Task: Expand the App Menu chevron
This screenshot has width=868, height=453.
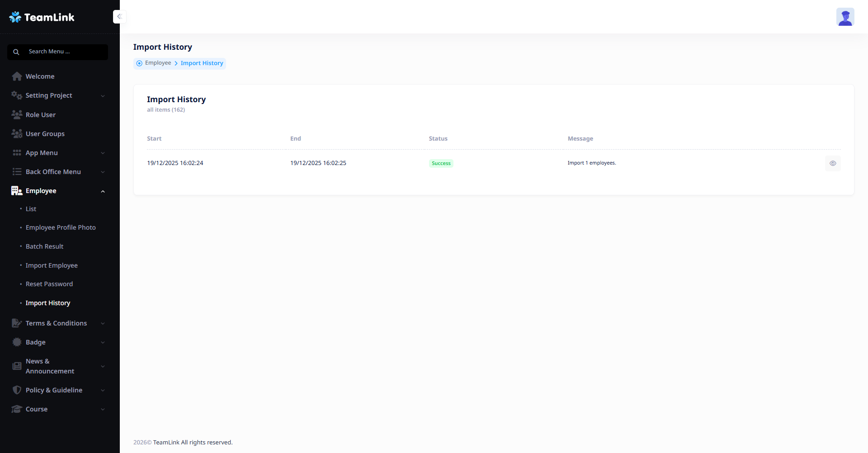Action: [x=103, y=153]
